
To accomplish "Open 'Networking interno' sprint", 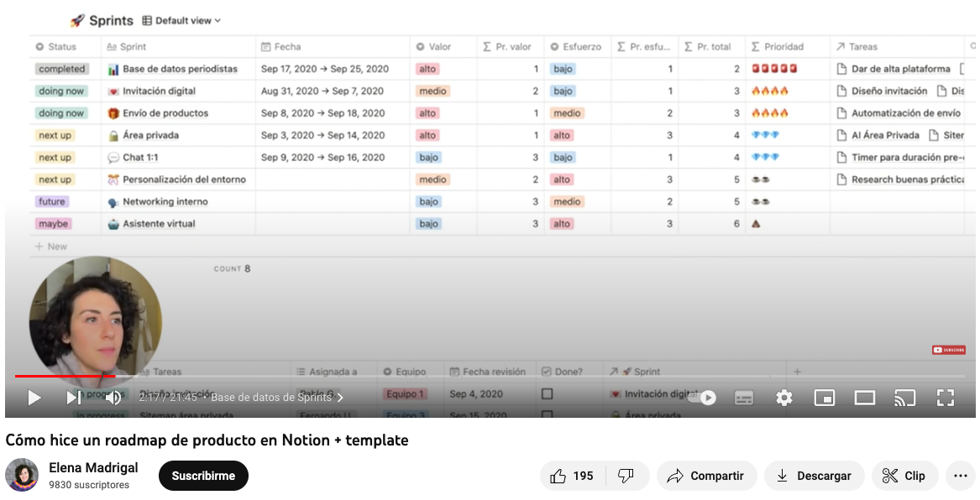I will coord(165,201).
